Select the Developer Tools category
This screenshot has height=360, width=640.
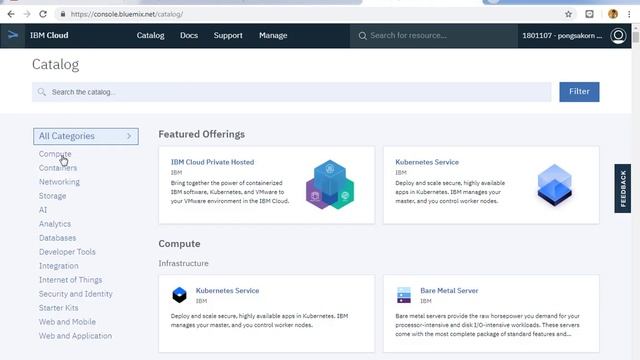(x=67, y=252)
